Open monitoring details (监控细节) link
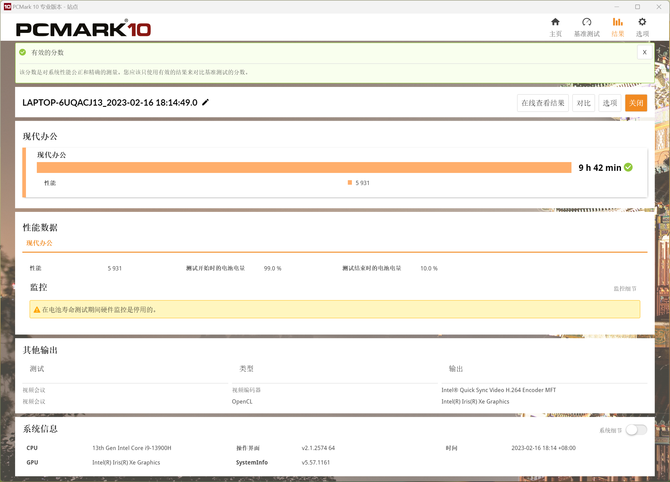This screenshot has width=670, height=482. (625, 289)
